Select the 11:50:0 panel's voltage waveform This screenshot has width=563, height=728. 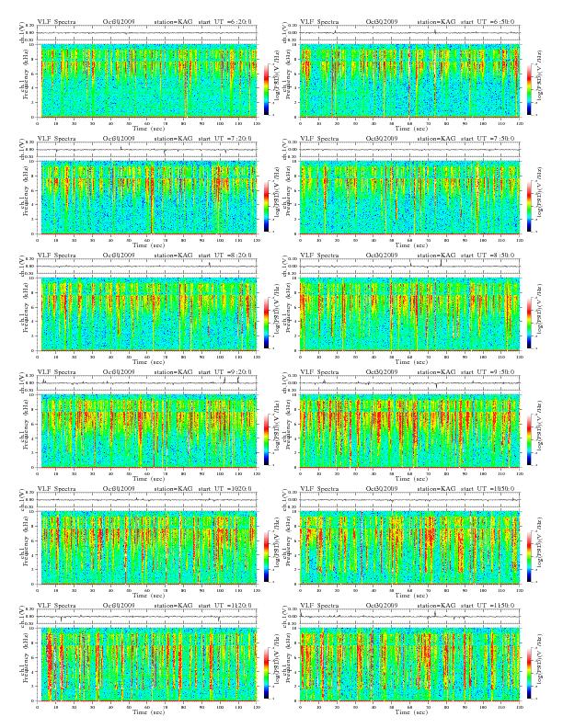tap(409, 618)
